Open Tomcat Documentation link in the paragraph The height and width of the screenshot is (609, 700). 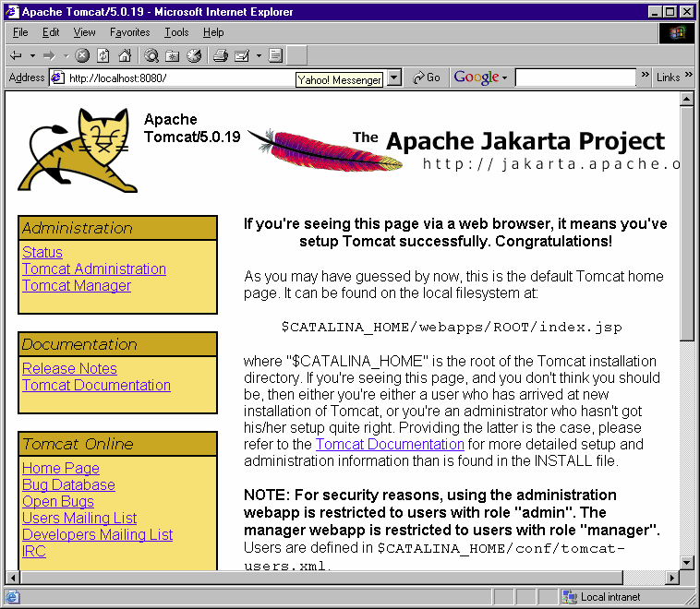[x=390, y=444]
